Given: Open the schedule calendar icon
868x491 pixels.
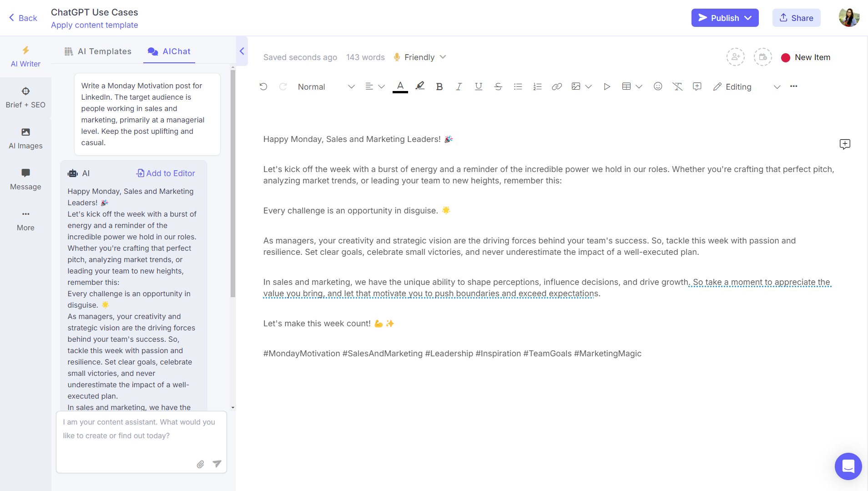Looking at the screenshot, I should (763, 57).
